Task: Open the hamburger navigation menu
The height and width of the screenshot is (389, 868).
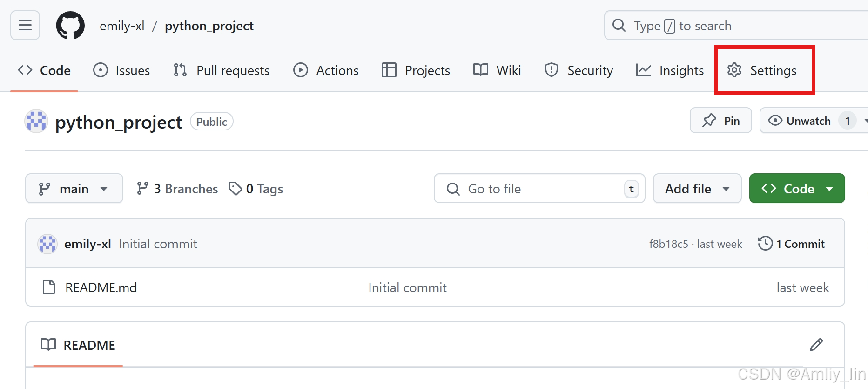Action: pyautogui.click(x=25, y=25)
